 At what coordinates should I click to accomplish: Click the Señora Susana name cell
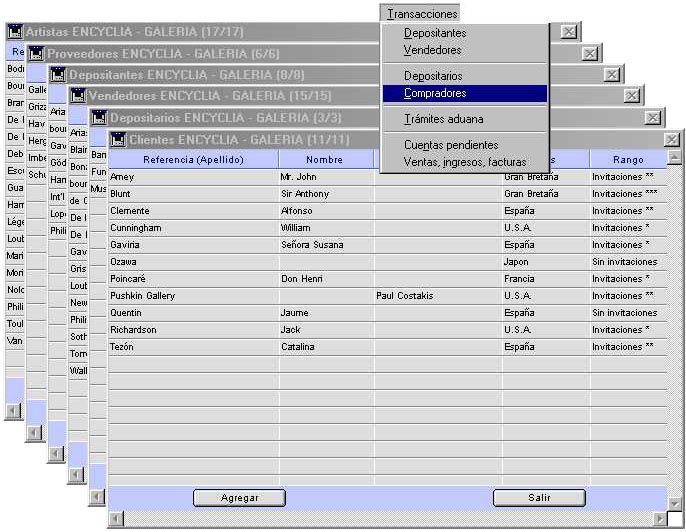(326, 245)
